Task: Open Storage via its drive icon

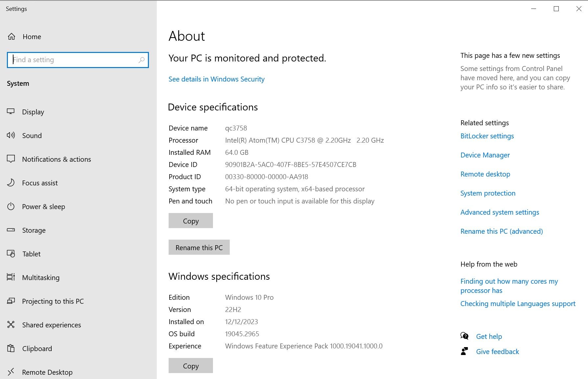Action: (11, 230)
